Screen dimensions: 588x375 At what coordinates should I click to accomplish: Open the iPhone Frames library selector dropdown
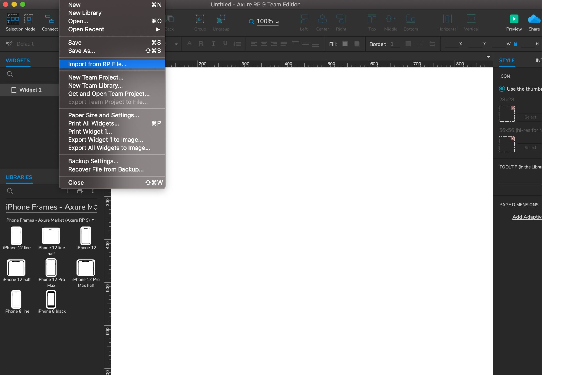tap(95, 207)
